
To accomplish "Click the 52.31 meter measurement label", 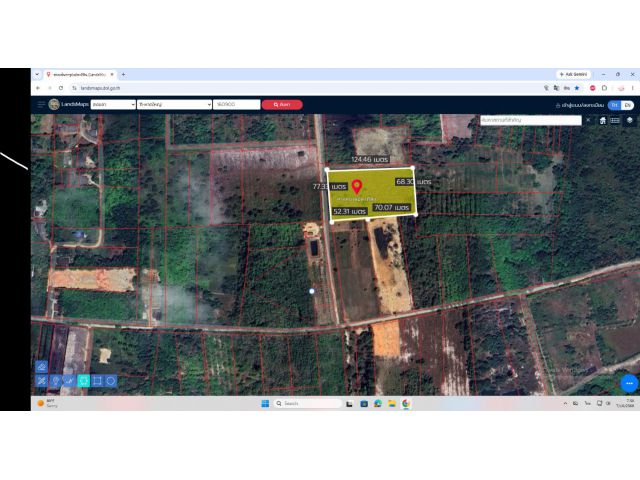I will (x=350, y=211).
